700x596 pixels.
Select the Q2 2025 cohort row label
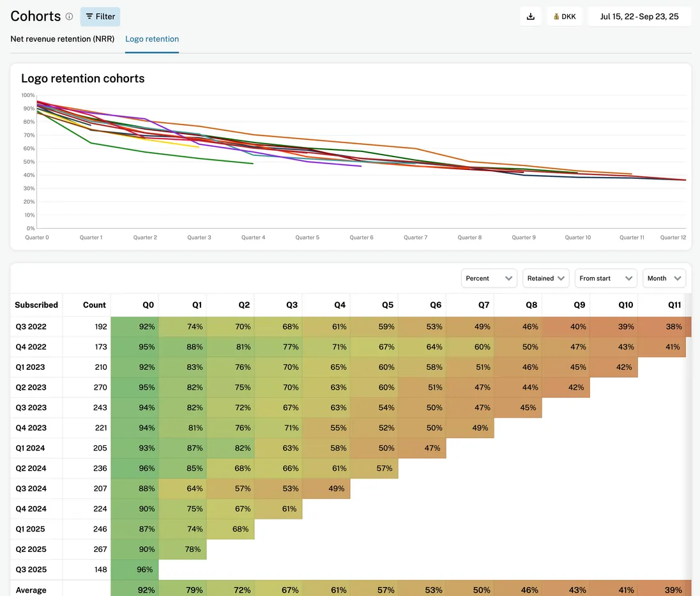pyautogui.click(x=31, y=549)
